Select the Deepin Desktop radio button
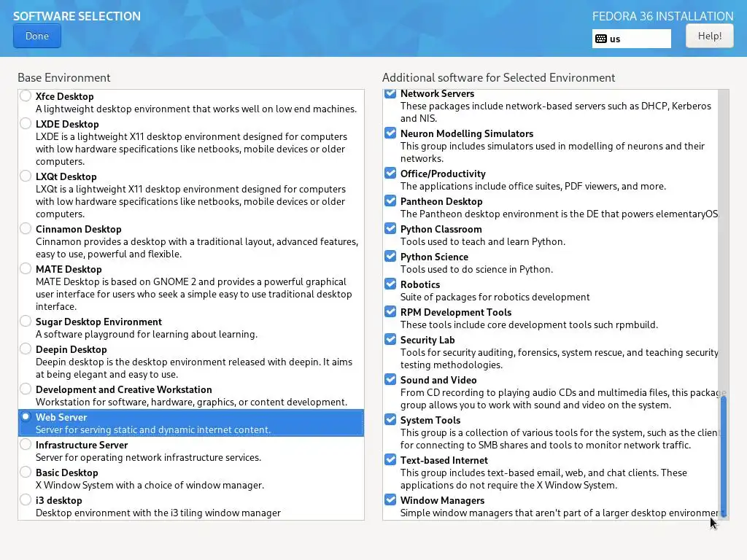Image resolution: width=747 pixels, height=560 pixels. [26, 349]
